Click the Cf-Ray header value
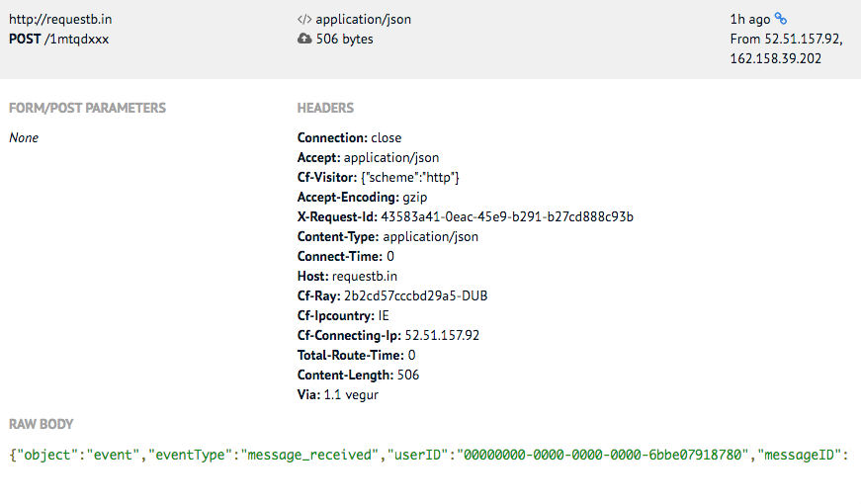This screenshot has width=861, height=504. click(x=416, y=295)
